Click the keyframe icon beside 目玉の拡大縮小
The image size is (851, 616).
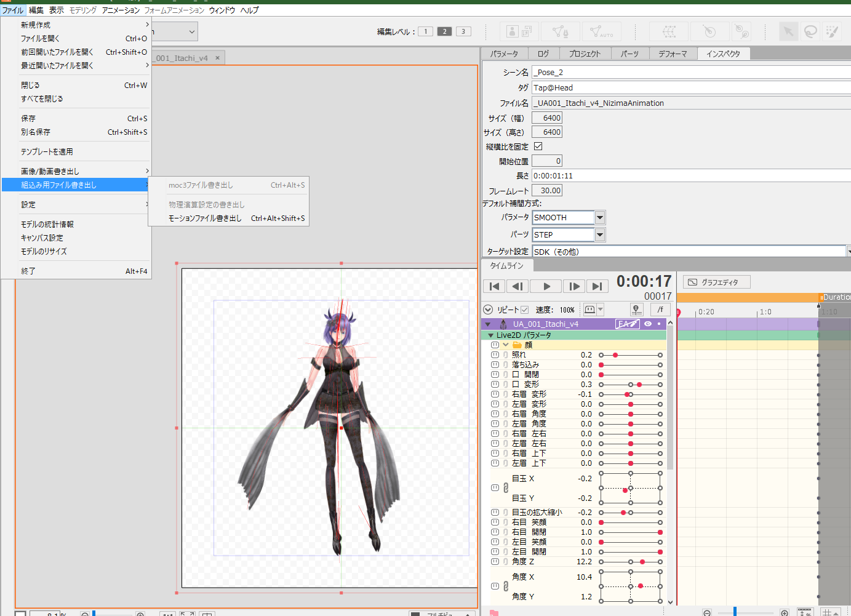coord(495,513)
